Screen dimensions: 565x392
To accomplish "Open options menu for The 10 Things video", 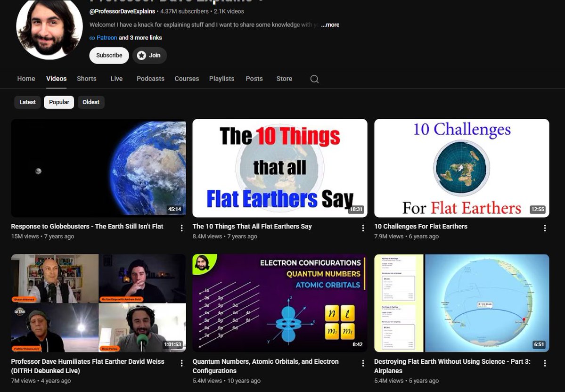I will click(x=363, y=228).
